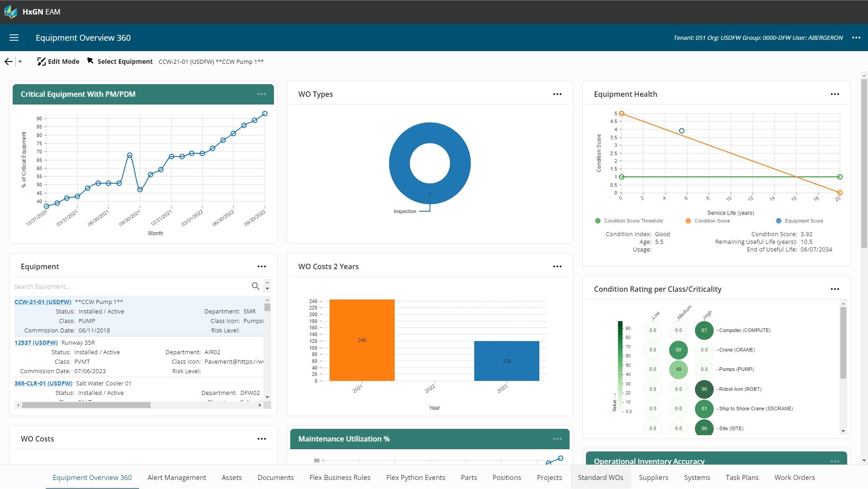Click the equipment search magnifier icon
868x489 pixels.
coord(255,286)
